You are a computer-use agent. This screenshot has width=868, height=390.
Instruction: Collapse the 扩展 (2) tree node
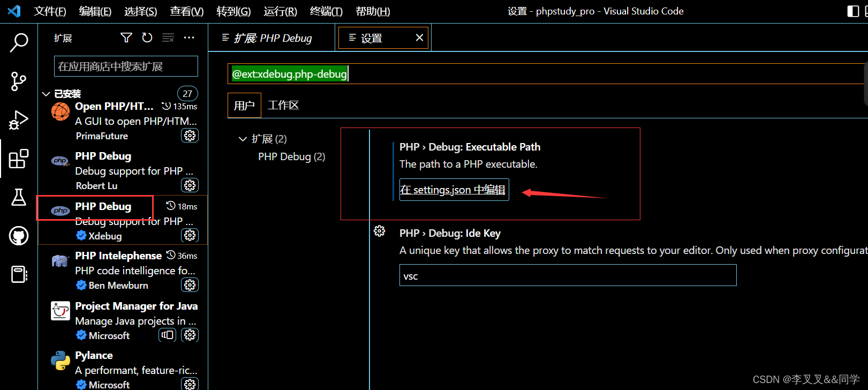coord(243,139)
